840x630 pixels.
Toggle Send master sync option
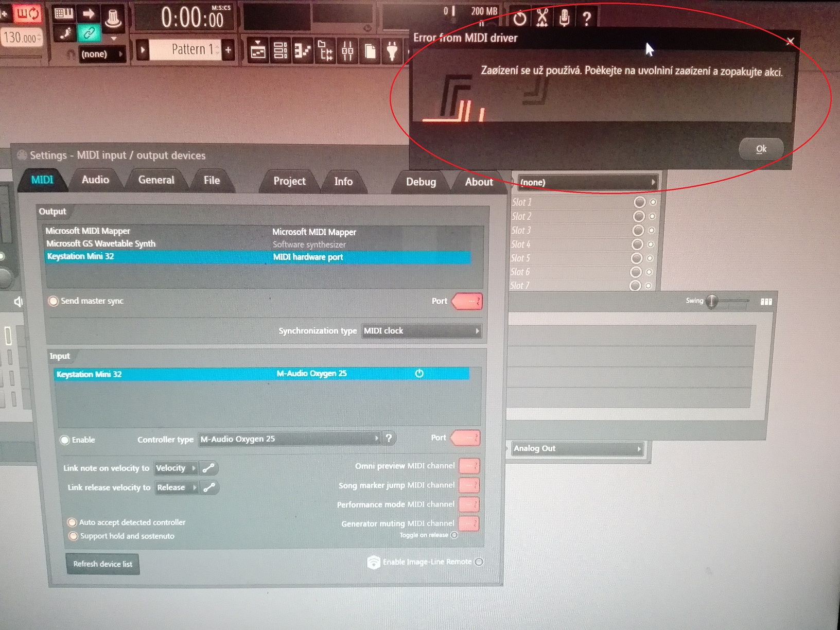coord(54,301)
